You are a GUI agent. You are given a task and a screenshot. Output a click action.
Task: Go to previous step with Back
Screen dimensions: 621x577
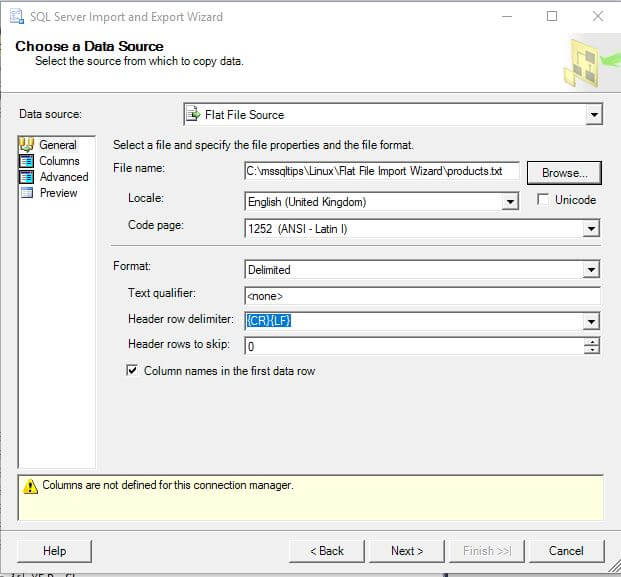[327, 551]
